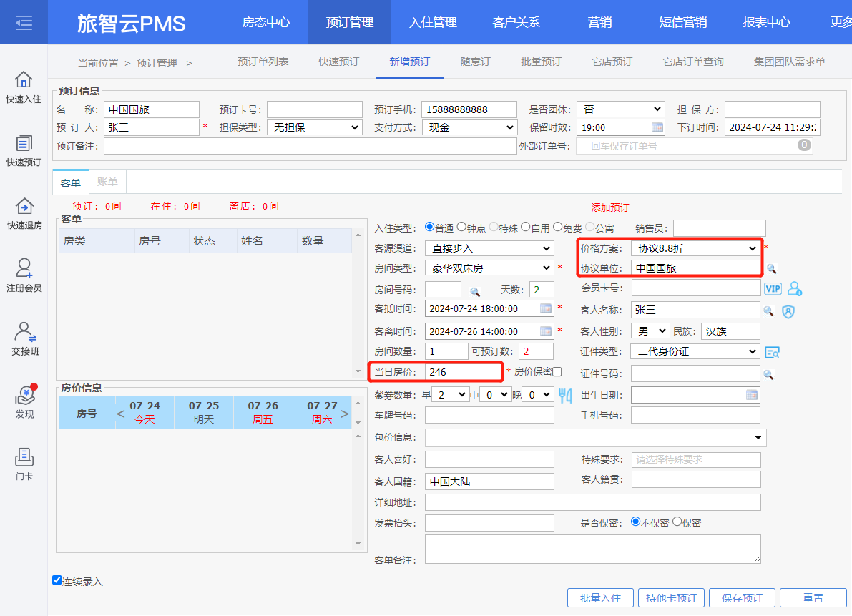852x616 pixels.
Task: Search 证件号码 with the magnifier icon
Action: pos(768,374)
